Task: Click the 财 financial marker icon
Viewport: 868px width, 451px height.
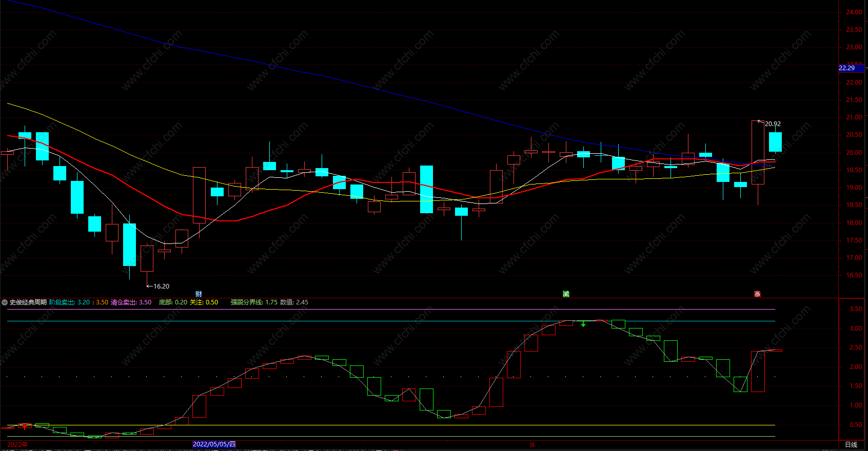Action: click(x=199, y=294)
